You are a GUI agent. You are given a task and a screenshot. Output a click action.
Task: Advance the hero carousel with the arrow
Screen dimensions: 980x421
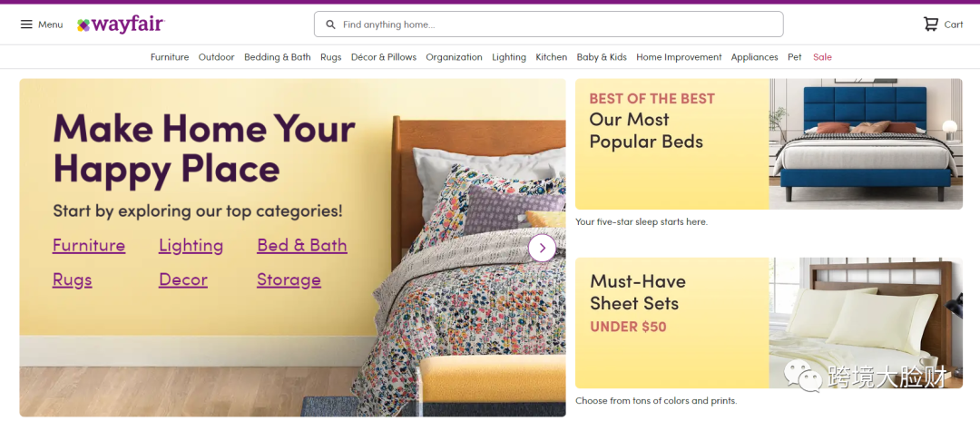tap(542, 248)
